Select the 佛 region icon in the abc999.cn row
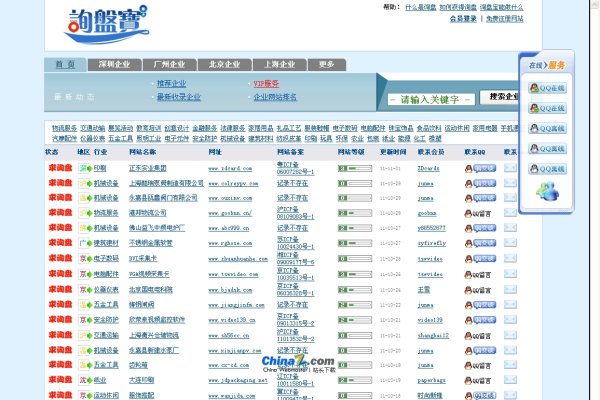 pos(83,228)
